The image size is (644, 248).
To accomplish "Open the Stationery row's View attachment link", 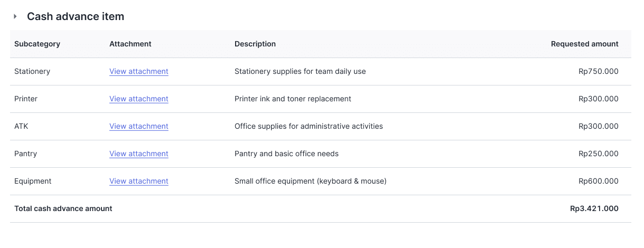I will (x=138, y=71).
